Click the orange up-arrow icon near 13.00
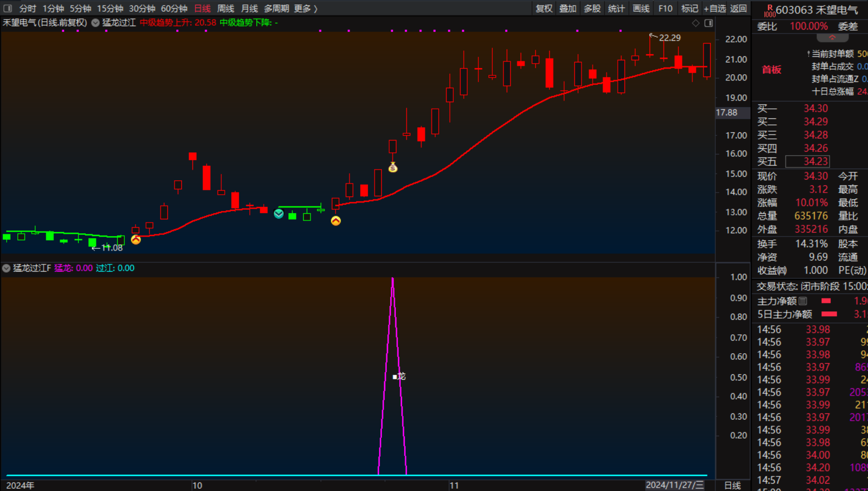 point(336,221)
